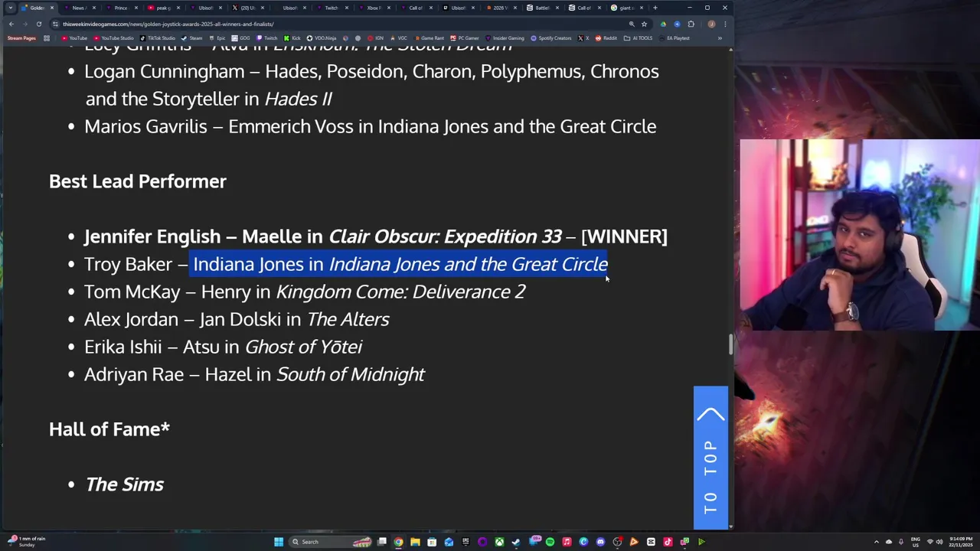The image size is (980, 551).
Task: Open Spotify from taskbar
Action: pyautogui.click(x=550, y=542)
